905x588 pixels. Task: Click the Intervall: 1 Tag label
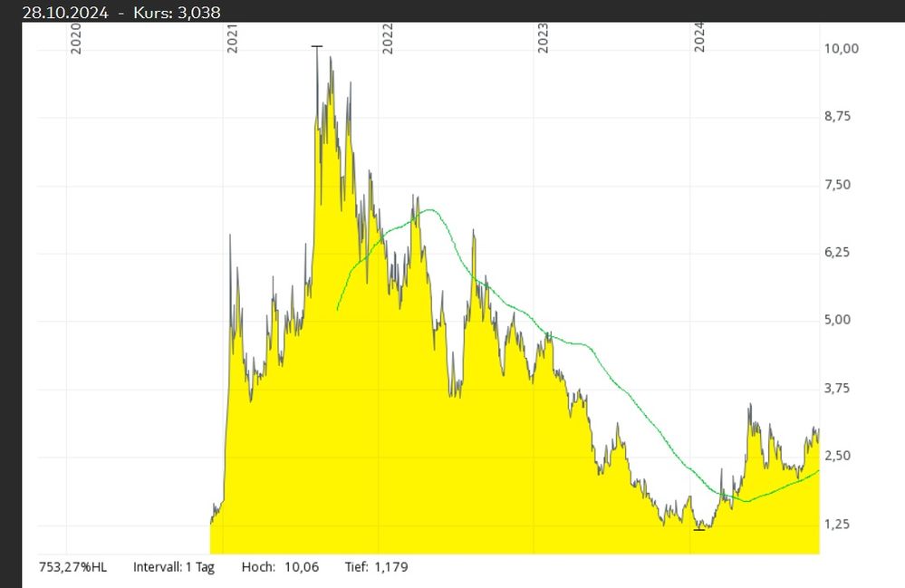pos(175,567)
